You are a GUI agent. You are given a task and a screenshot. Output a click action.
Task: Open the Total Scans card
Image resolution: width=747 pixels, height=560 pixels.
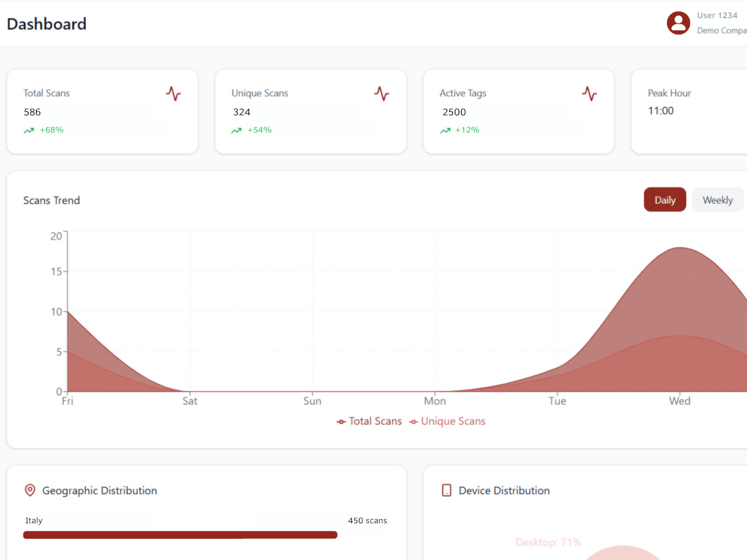[102, 111]
